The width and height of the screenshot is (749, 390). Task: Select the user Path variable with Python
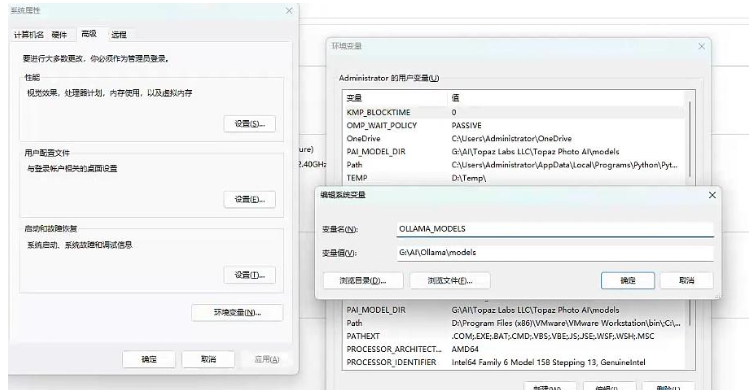515,165
